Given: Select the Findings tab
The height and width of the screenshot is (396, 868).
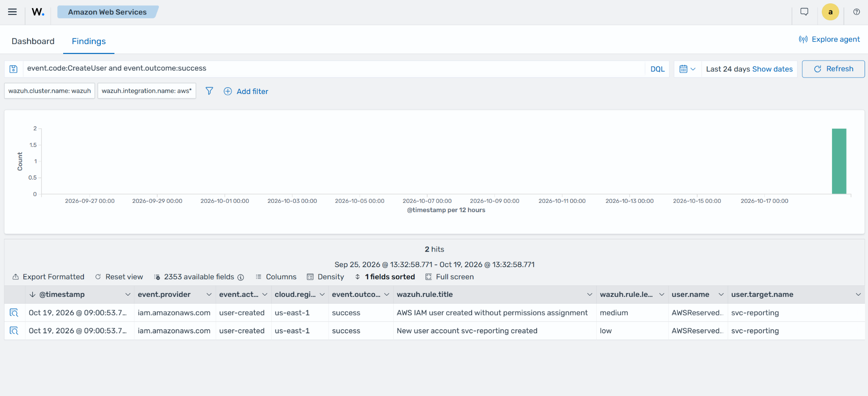Looking at the screenshot, I should click(x=89, y=41).
